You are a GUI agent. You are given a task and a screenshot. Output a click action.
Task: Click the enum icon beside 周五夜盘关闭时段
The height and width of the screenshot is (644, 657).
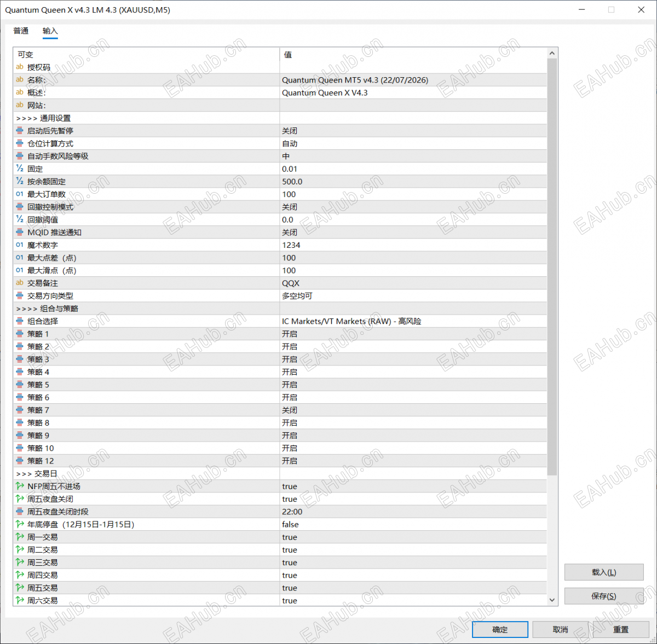click(x=20, y=511)
